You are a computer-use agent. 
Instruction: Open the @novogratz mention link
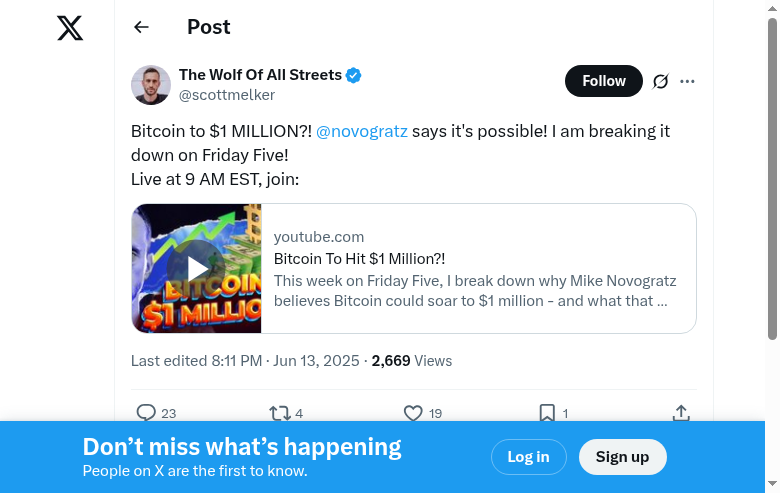[x=362, y=131]
